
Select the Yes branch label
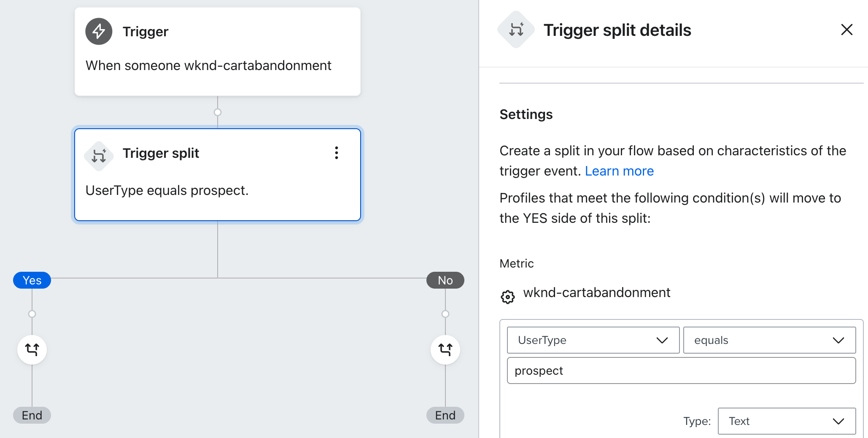[32, 280]
